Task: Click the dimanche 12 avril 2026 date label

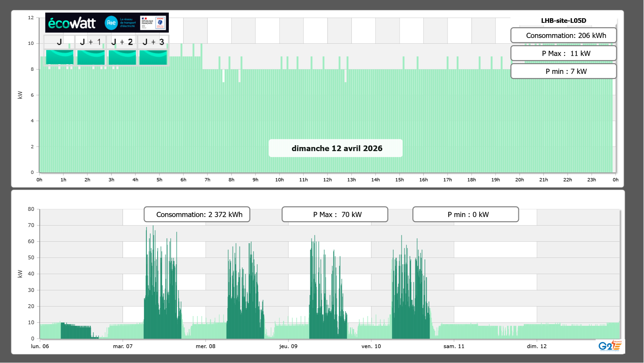Action: pyautogui.click(x=336, y=148)
